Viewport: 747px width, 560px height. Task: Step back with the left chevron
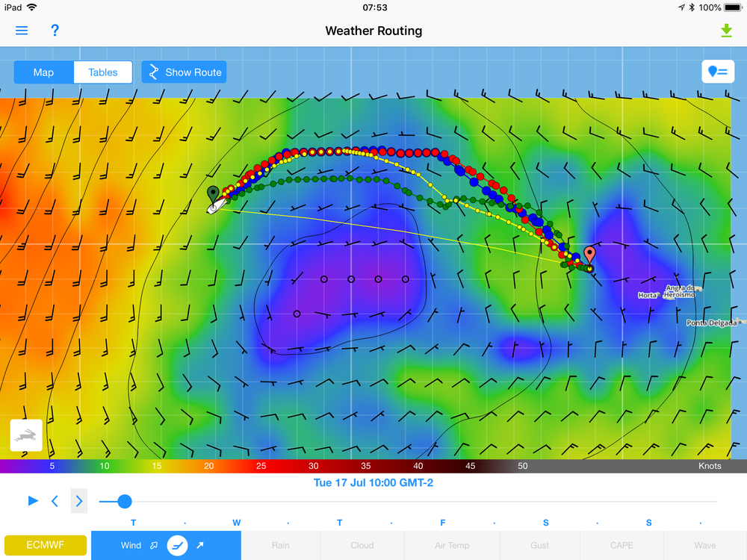(55, 501)
